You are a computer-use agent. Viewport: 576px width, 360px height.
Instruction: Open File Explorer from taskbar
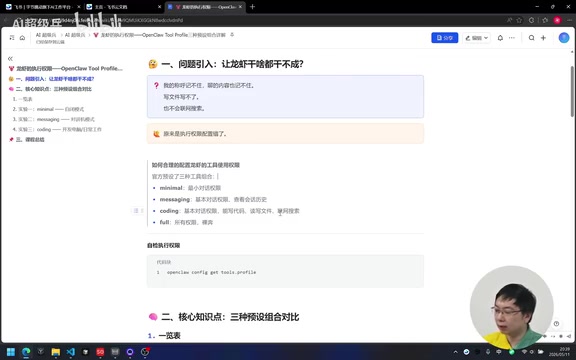(x=55, y=352)
